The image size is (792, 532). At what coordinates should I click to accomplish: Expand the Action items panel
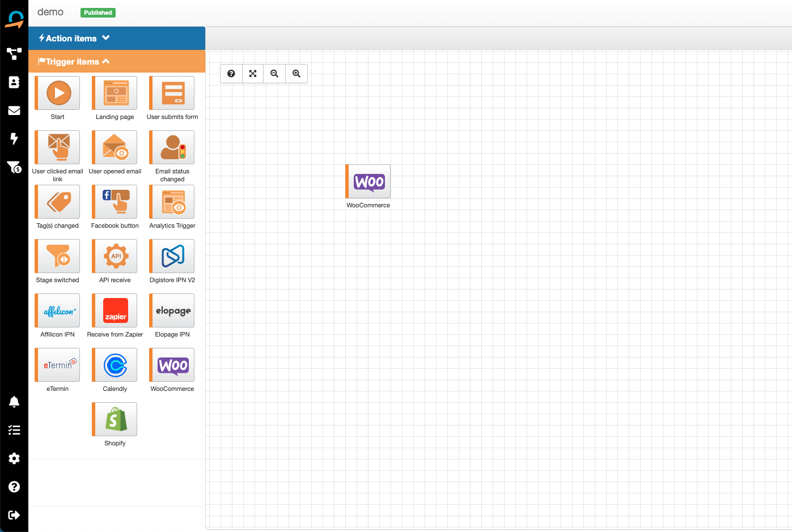pyautogui.click(x=117, y=39)
